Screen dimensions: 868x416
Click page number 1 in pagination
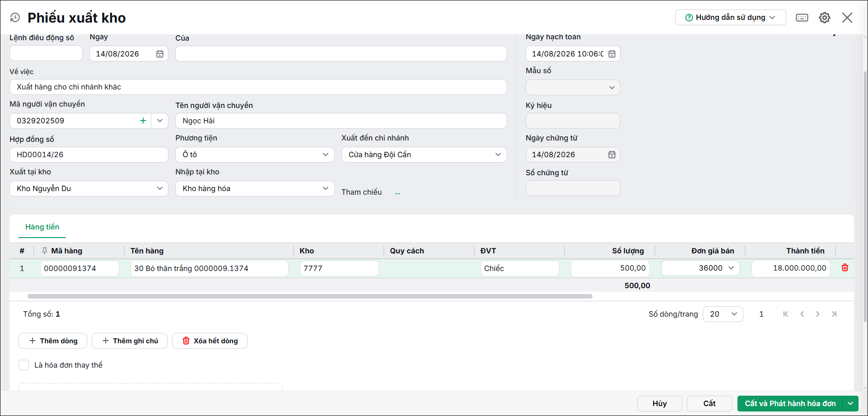[x=761, y=314]
